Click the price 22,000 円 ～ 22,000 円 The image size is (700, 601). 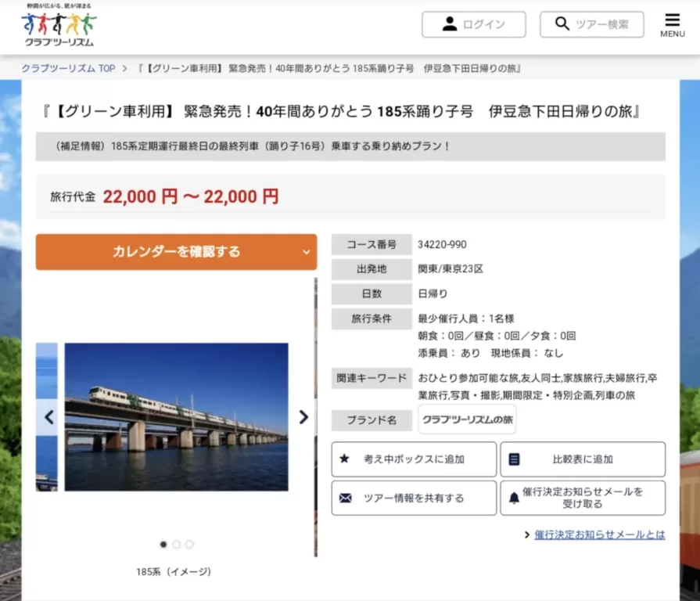point(191,196)
